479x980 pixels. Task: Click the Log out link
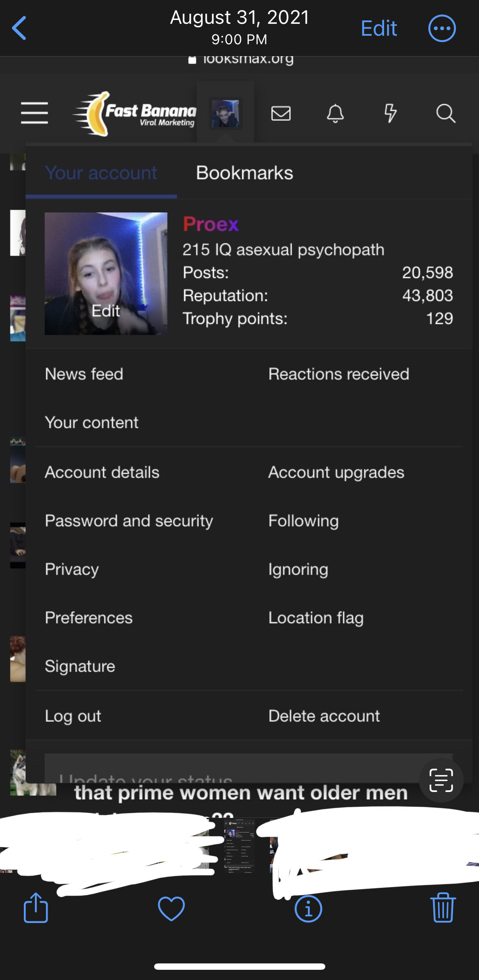point(73,716)
